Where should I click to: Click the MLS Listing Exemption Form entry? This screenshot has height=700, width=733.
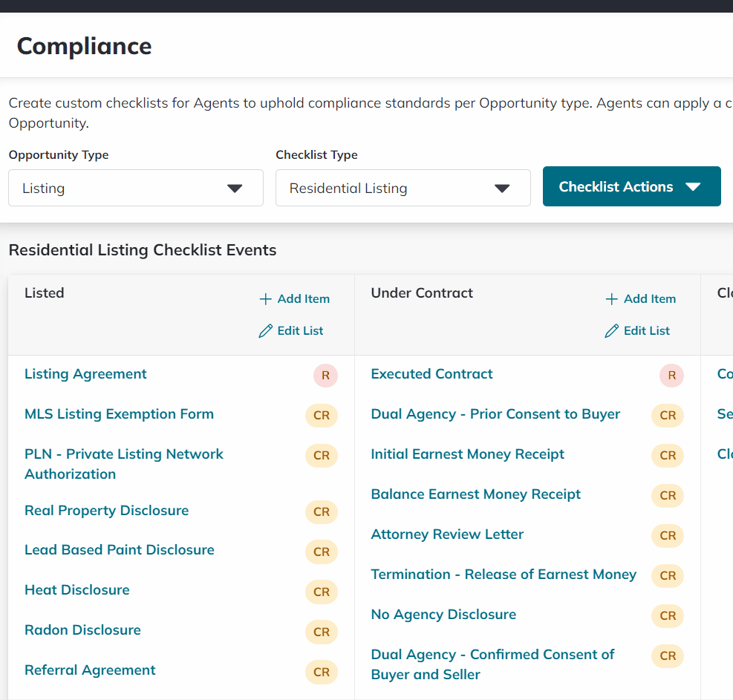pyautogui.click(x=119, y=414)
